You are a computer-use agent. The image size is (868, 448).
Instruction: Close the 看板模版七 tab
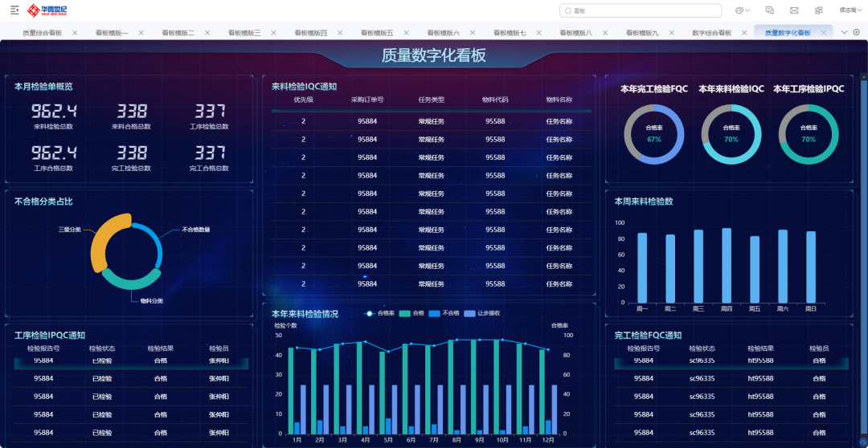point(538,33)
